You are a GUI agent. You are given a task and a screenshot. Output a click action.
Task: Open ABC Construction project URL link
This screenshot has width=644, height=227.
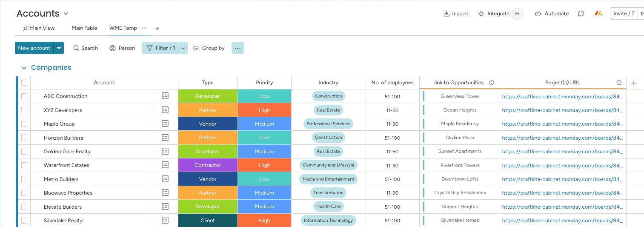pyautogui.click(x=562, y=96)
